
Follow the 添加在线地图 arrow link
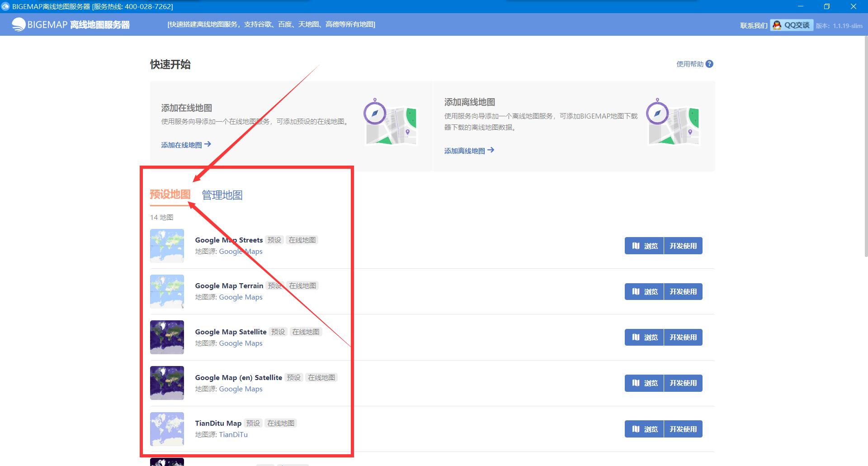pos(186,145)
